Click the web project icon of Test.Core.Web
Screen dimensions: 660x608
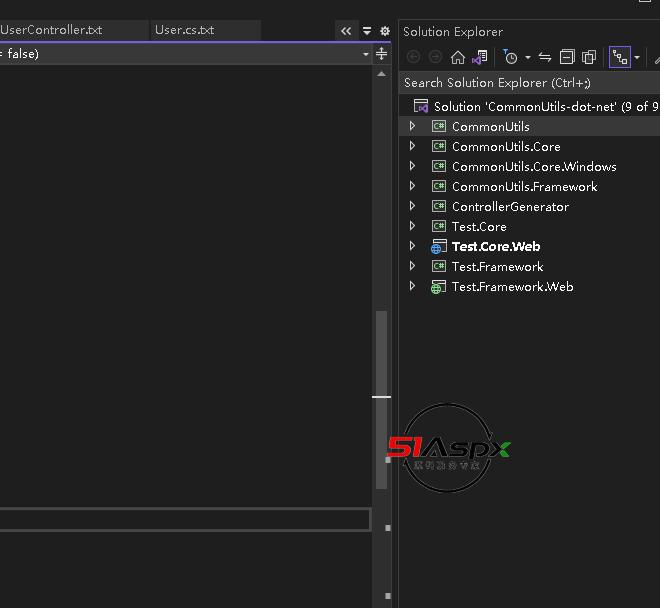438,246
